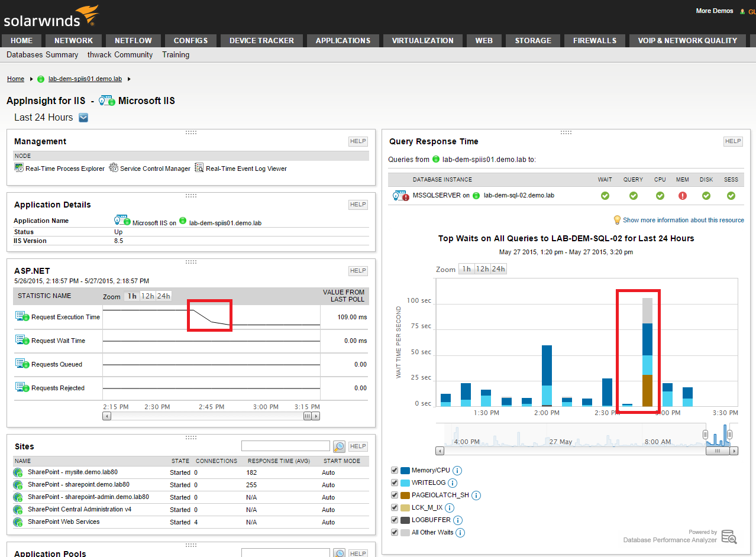Open HELP for Management panel
756x557 pixels.
[358, 141]
